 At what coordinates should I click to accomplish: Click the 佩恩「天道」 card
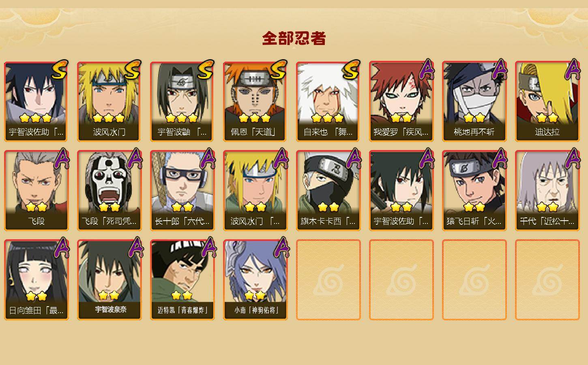(x=255, y=101)
